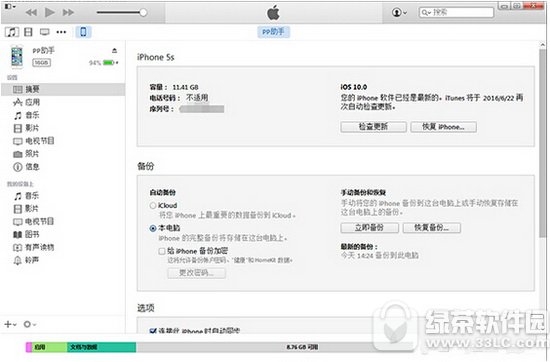Click the 更改密码 button
This screenshot has width=550, height=362.
click(x=196, y=273)
